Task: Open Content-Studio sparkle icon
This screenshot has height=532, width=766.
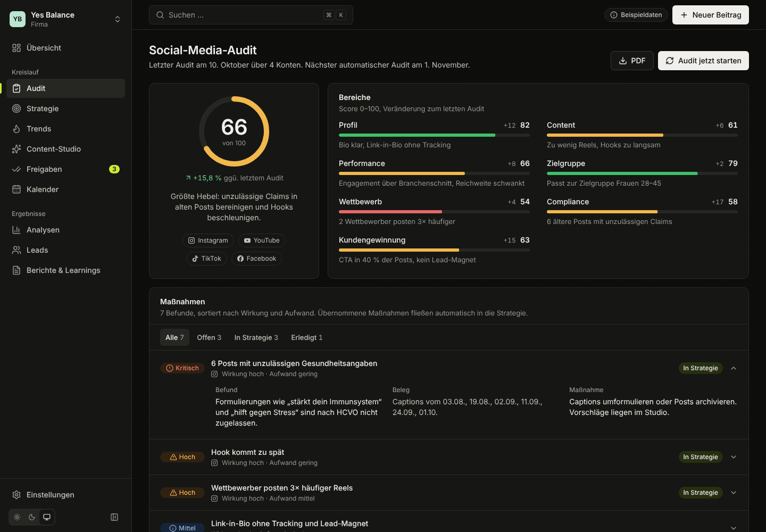Action: (x=16, y=149)
